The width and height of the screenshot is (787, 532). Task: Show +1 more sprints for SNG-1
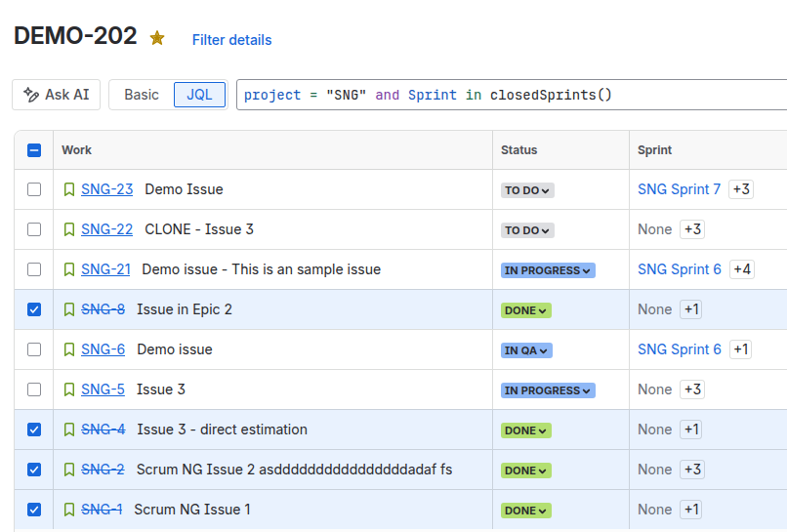click(691, 510)
